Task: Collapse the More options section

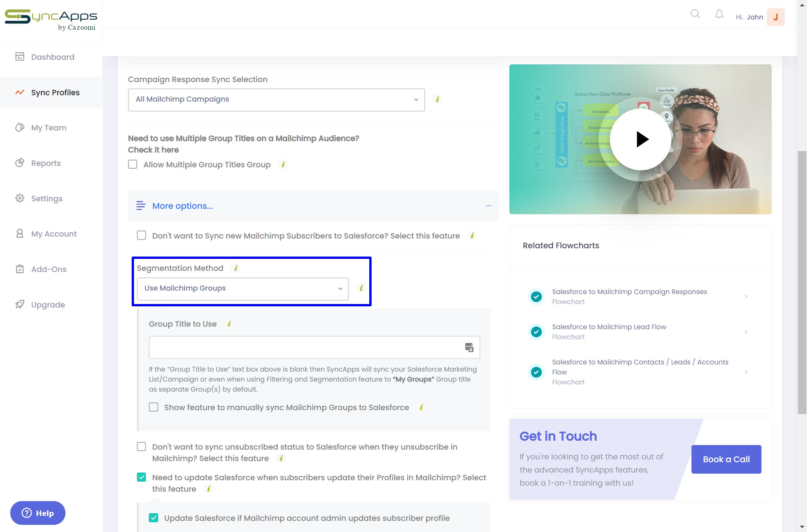Action: [488, 206]
